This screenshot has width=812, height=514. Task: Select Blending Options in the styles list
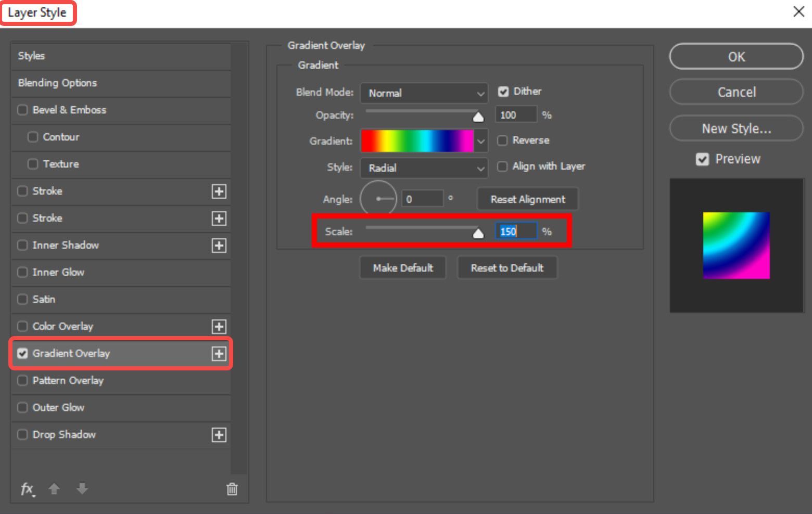(57, 83)
